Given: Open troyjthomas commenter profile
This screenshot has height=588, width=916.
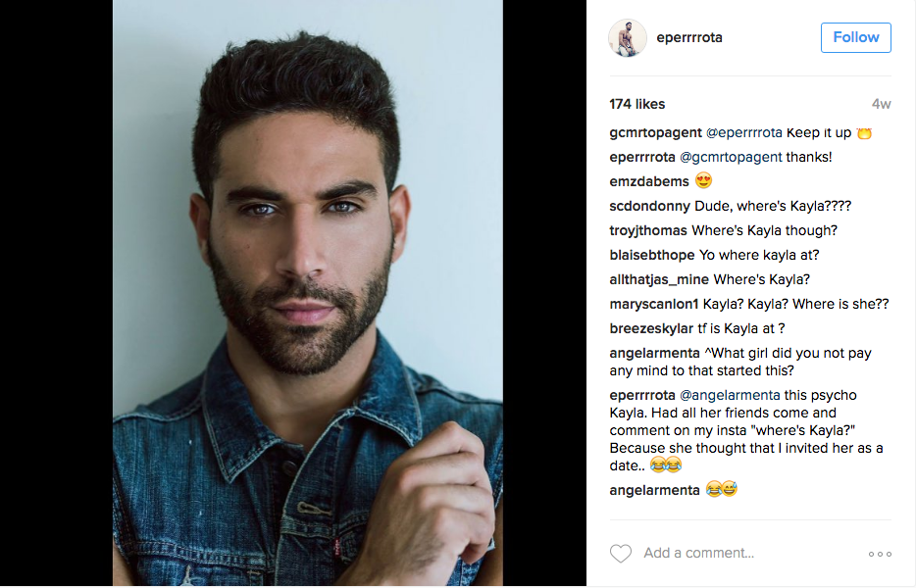Looking at the screenshot, I should coord(648,230).
